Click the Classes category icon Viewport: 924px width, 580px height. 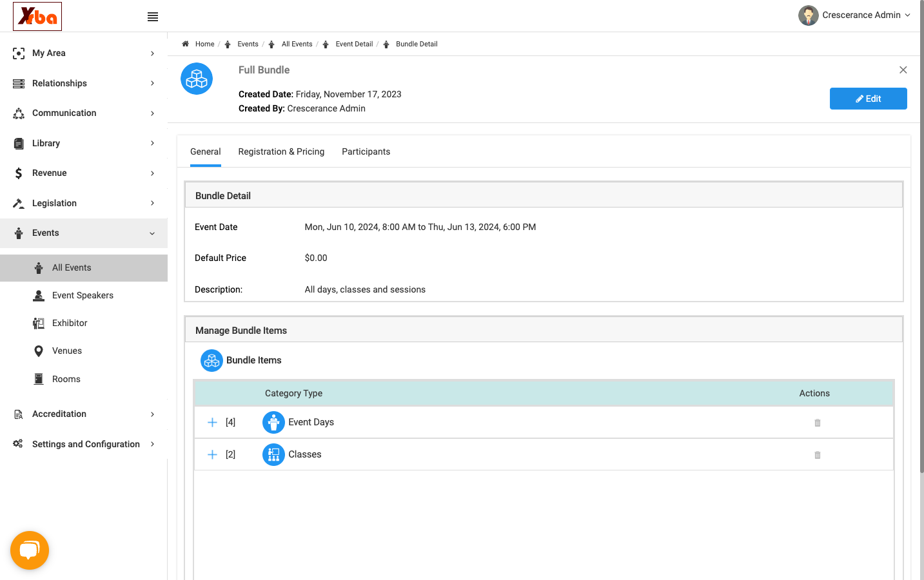pos(273,454)
